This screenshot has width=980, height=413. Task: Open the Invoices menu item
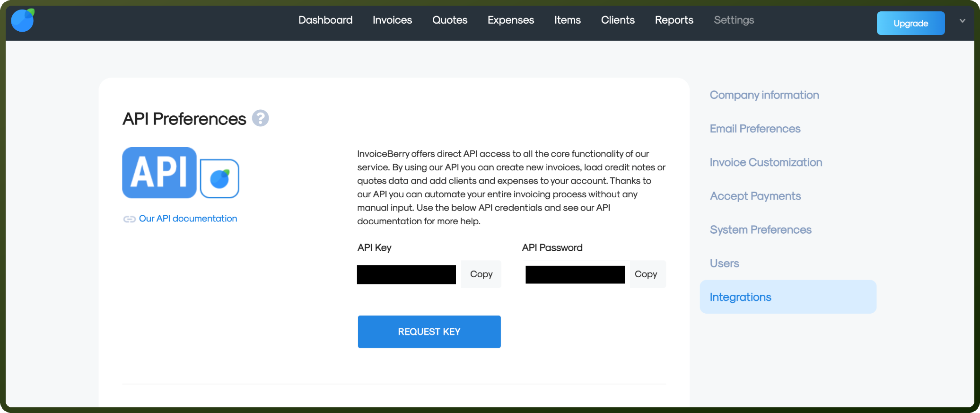point(392,20)
